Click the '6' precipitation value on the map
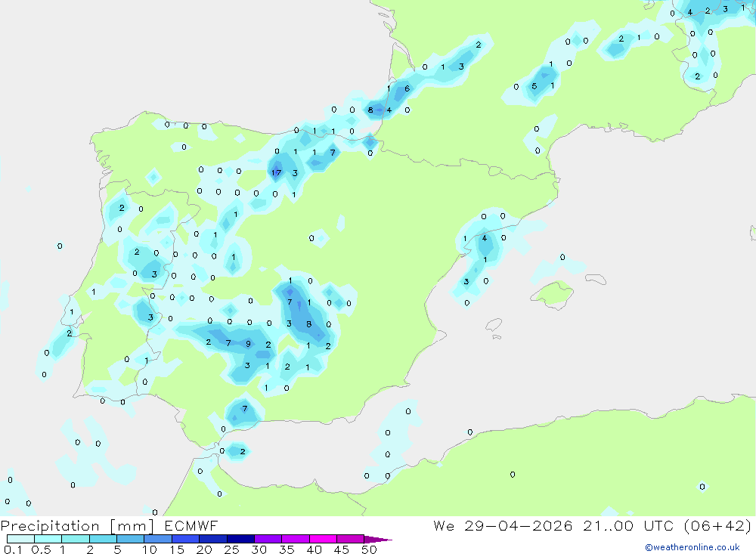 pyautogui.click(x=407, y=88)
